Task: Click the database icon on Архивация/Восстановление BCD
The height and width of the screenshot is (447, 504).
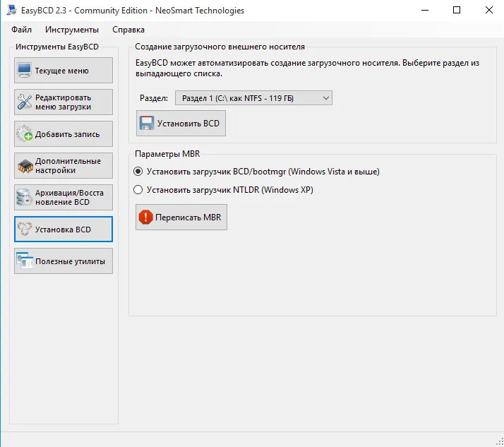Action: coord(24,197)
